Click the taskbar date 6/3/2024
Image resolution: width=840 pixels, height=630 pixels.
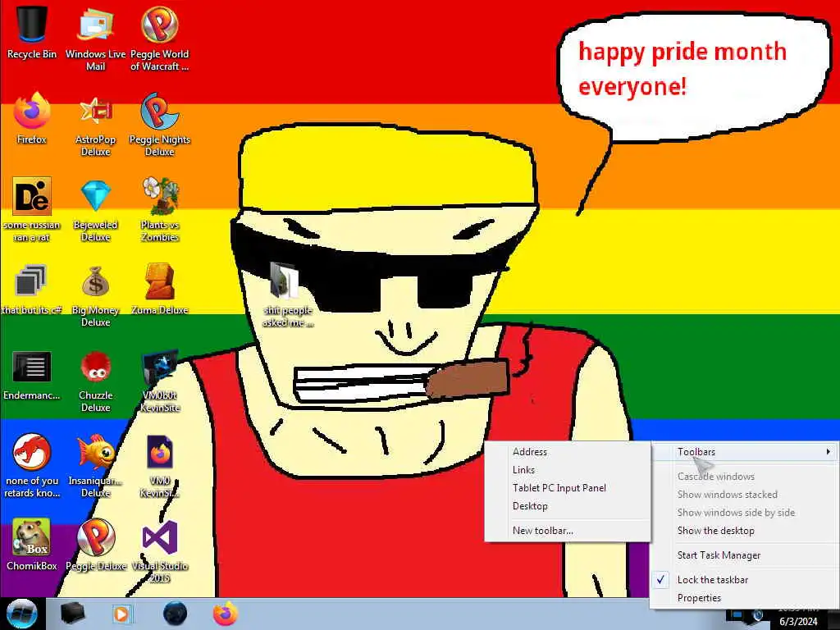coord(798,622)
